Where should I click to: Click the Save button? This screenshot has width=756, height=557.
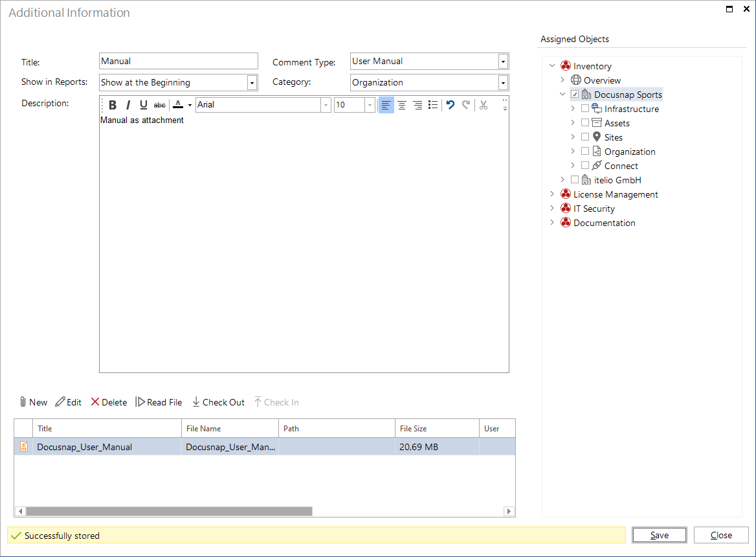tap(659, 535)
